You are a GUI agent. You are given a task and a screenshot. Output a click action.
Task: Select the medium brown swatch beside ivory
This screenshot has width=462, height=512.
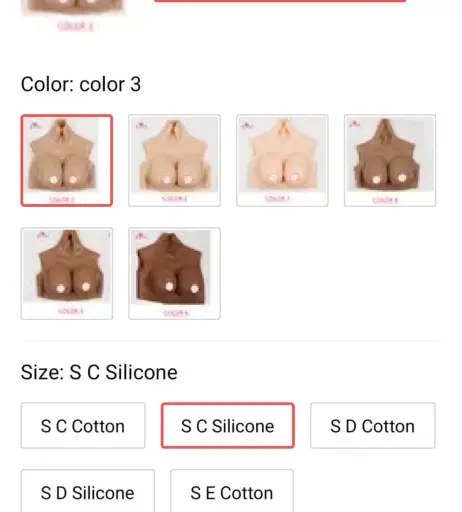(390, 160)
